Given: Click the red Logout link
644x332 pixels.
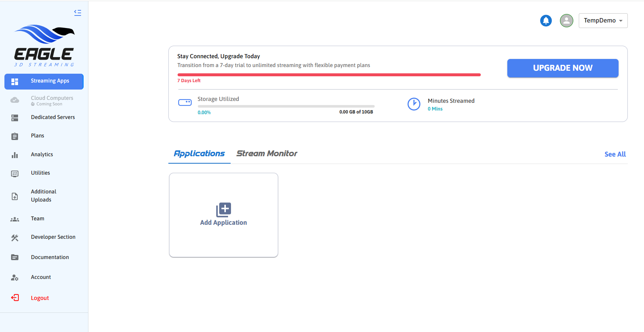Looking at the screenshot, I should (40, 298).
